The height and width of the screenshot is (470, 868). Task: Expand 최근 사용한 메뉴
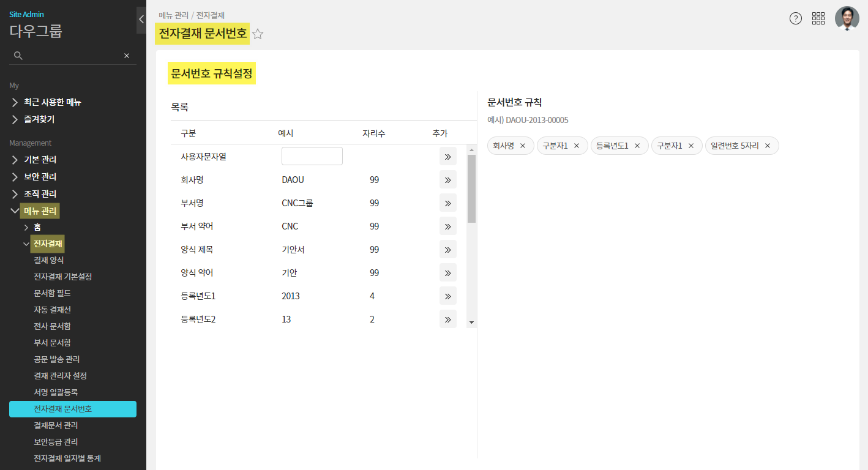pos(52,102)
